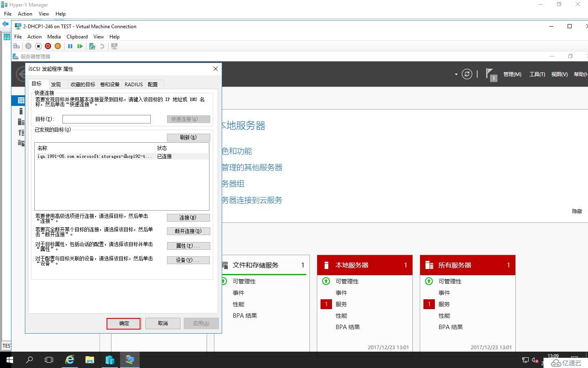Open Task View from the taskbar
The width and height of the screenshot is (588, 368).
(49, 360)
